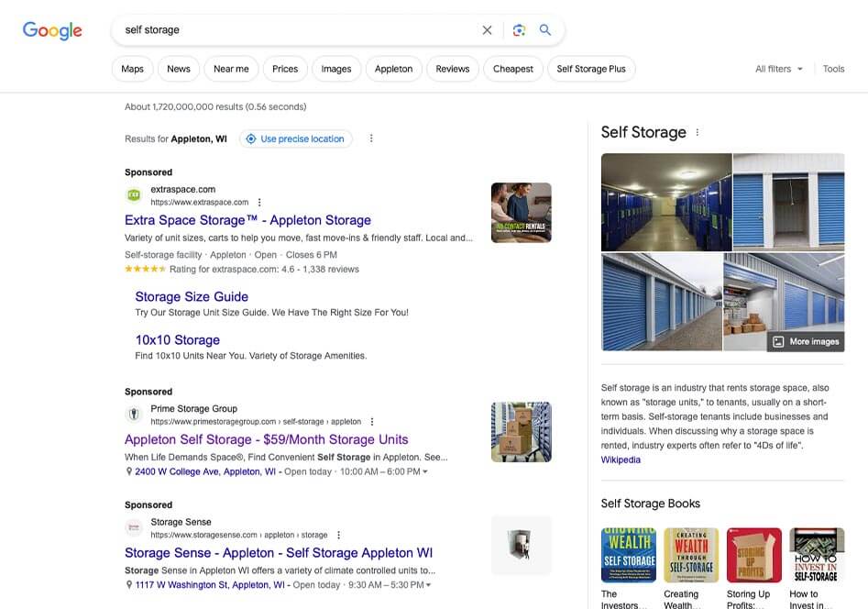This screenshot has height=609, width=868.
Task: Select the Maps filter tab
Action: point(132,69)
